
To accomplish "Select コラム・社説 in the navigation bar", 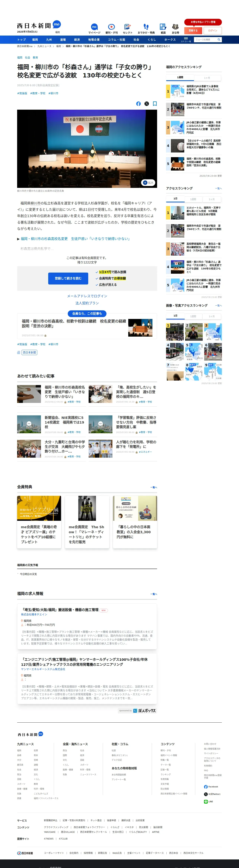I will click(116, 40).
